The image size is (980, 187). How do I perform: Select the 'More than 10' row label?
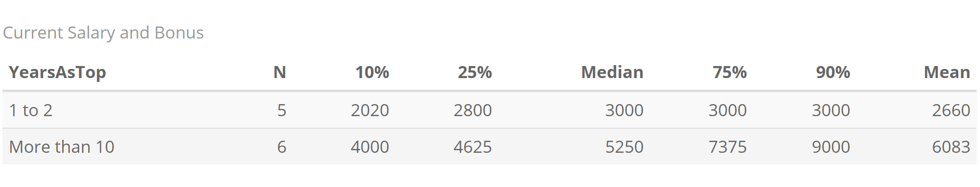coord(62,147)
